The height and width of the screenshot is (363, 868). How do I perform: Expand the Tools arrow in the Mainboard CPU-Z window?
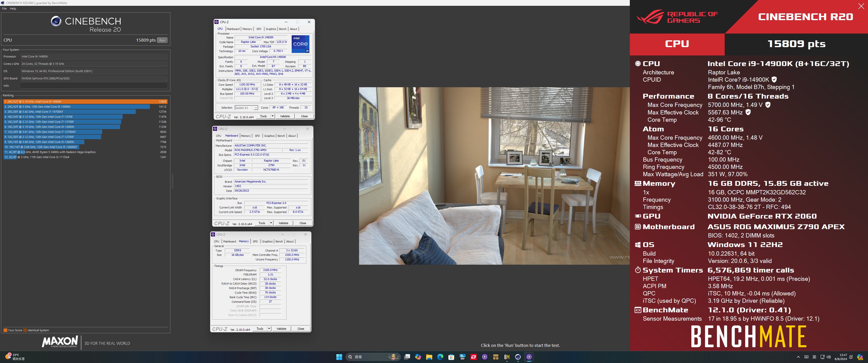pyautogui.click(x=271, y=223)
